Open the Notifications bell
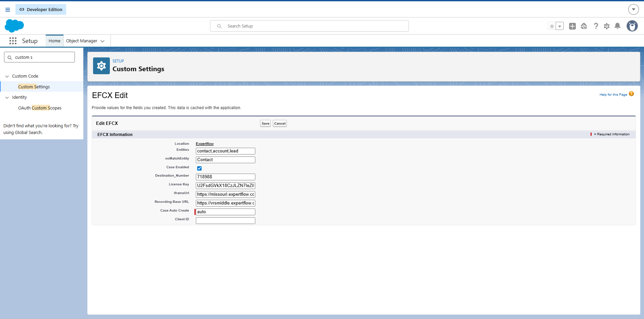This screenshot has width=644, height=319. tap(617, 26)
